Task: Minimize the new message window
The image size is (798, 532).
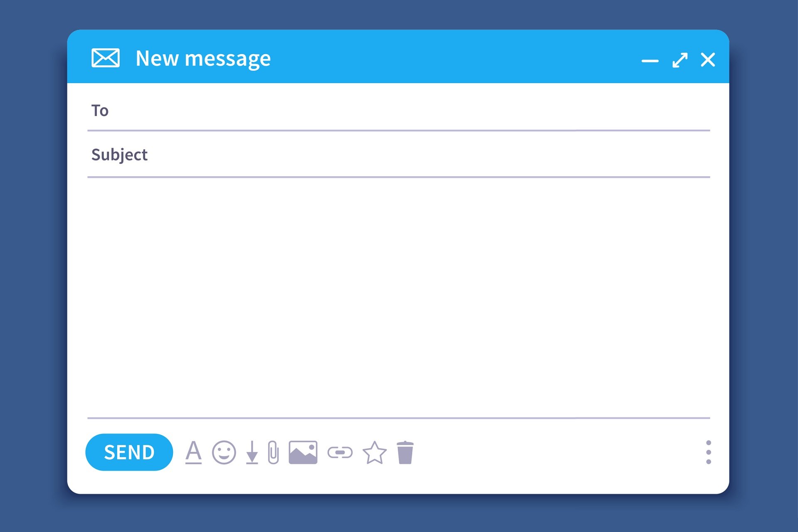Action: click(x=649, y=59)
